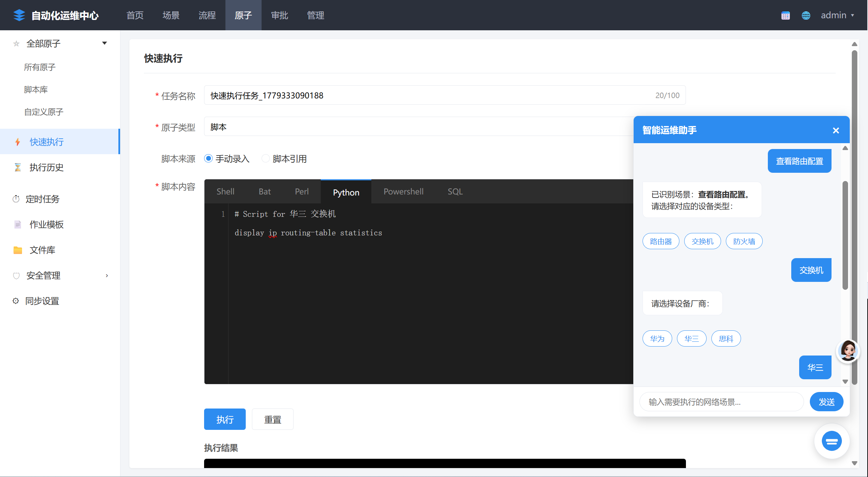
Task: Switch to the Shell script tab
Action: [225, 192]
